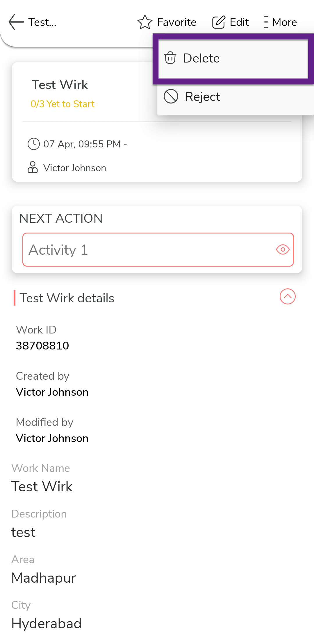Image resolution: width=314 pixels, height=644 pixels.
Task: Click the Test Wirk details heading
Action: [x=67, y=298]
